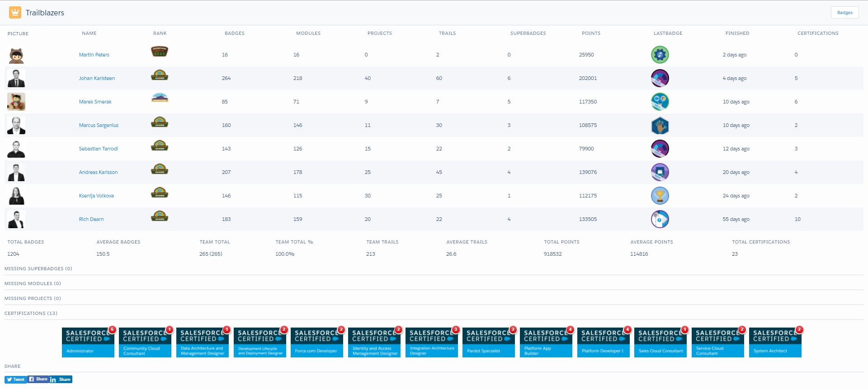Select the Administrator certification tile
The height and width of the screenshot is (389, 868).
(x=88, y=342)
